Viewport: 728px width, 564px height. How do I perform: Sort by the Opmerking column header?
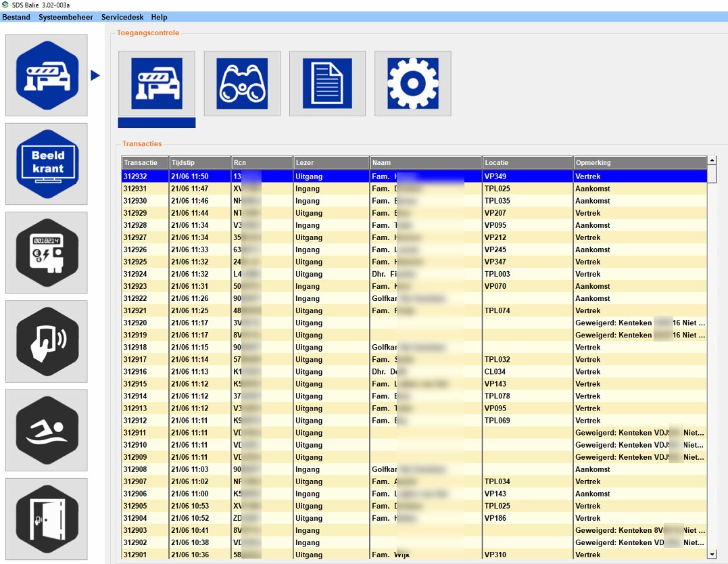pyautogui.click(x=640, y=162)
